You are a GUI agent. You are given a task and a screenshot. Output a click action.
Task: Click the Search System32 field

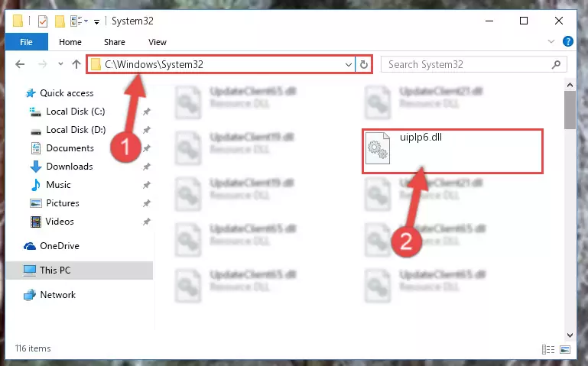coord(473,64)
